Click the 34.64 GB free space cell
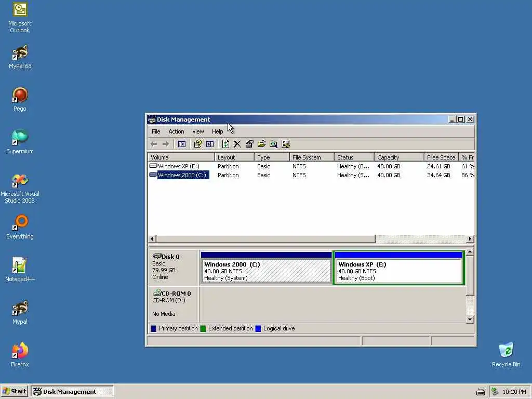 pos(438,175)
